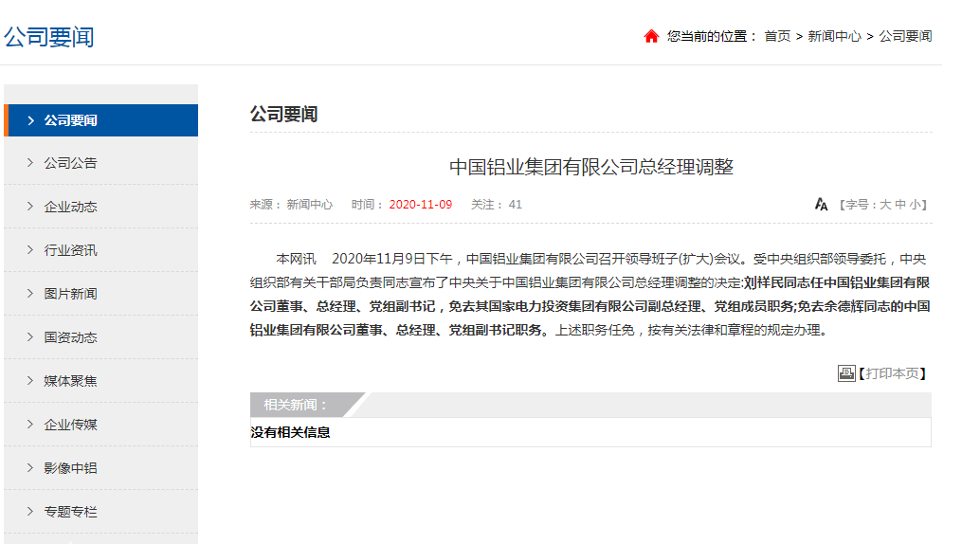Click chevron arrow next to 公司公告

(30, 163)
